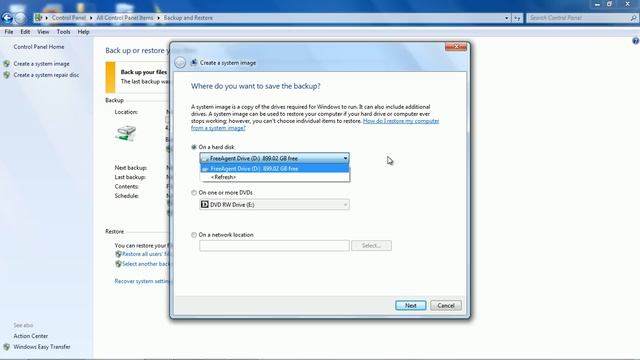Open the hard disk drive dropdown arrow

click(x=345, y=158)
